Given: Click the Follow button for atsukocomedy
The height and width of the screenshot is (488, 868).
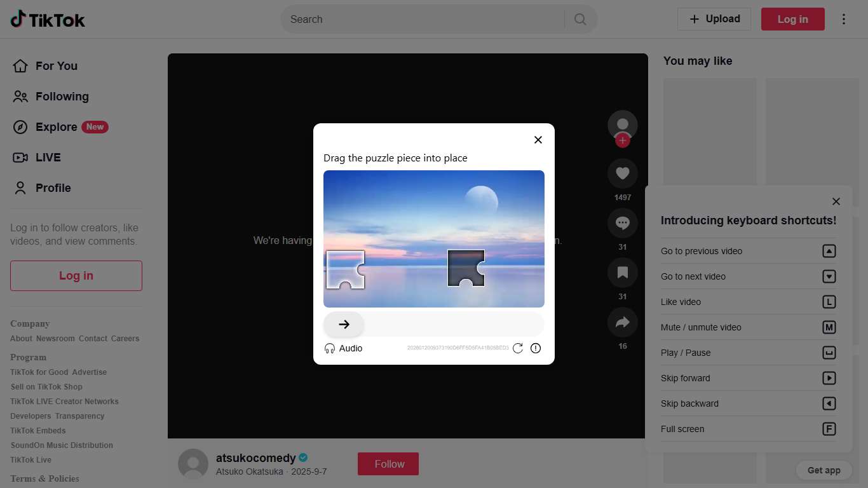Looking at the screenshot, I should point(388,464).
